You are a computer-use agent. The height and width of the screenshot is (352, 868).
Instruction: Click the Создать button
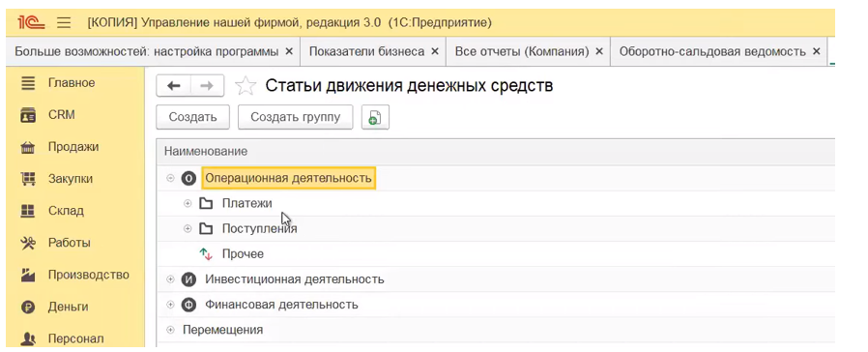(192, 117)
